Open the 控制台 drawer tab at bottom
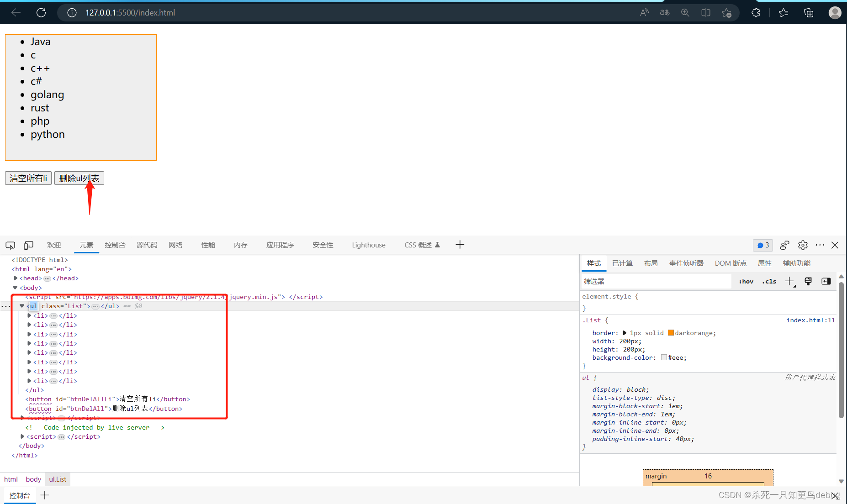The height and width of the screenshot is (504, 847). point(20,495)
